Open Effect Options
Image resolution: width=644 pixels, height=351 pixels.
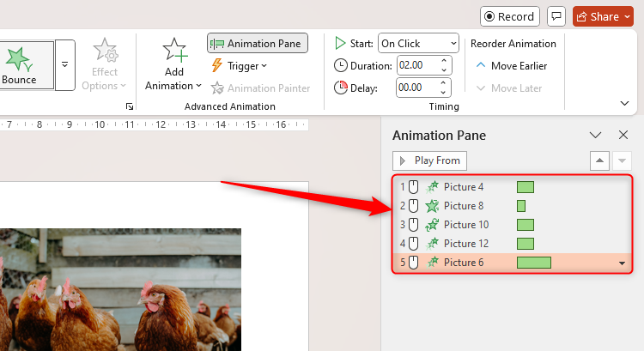click(x=105, y=64)
